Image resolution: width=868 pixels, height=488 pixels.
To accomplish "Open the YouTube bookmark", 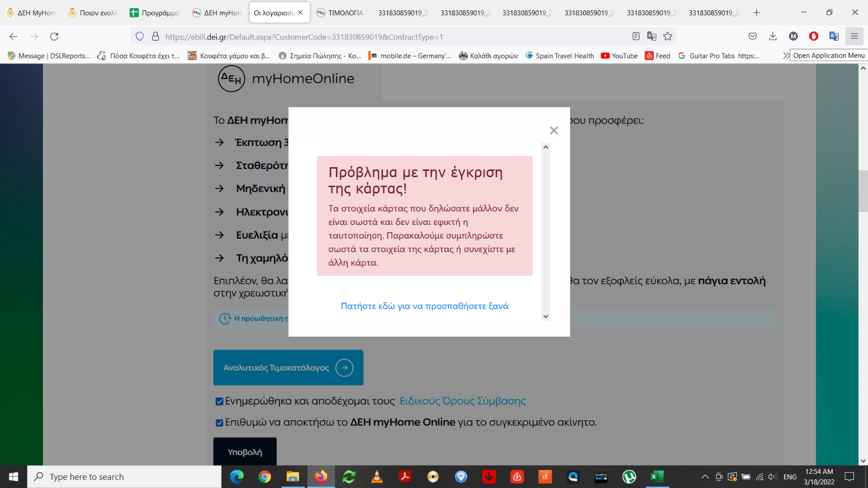I will click(620, 55).
